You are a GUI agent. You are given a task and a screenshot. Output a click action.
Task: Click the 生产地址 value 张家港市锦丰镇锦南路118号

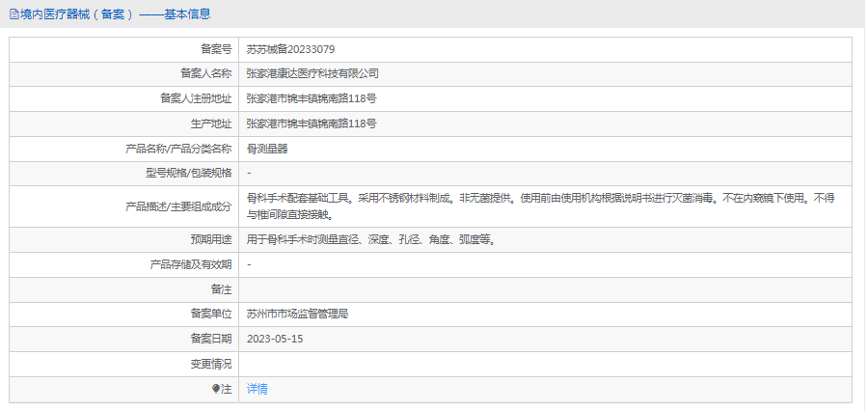[x=312, y=123]
